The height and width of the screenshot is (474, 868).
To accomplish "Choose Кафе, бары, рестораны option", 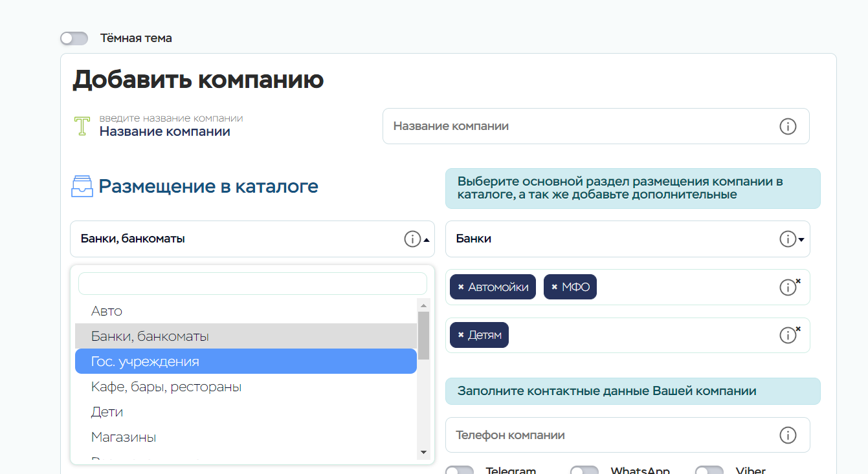I will [x=245, y=387].
